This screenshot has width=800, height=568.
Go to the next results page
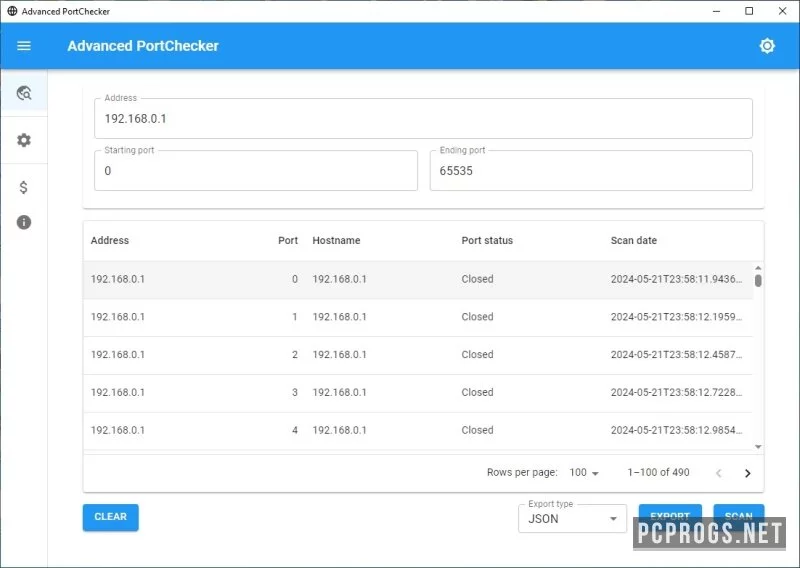pos(747,473)
